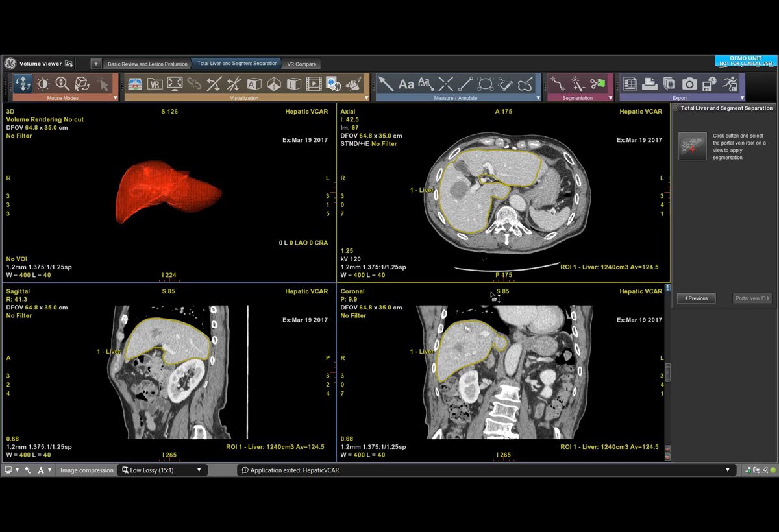Click the axial ROI 1 - Liver volume readout
The width and height of the screenshot is (779, 532).
(x=609, y=267)
